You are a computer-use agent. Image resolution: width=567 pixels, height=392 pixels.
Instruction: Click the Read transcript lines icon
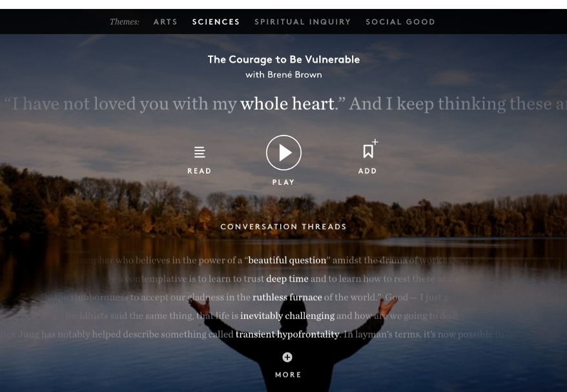click(200, 152)
